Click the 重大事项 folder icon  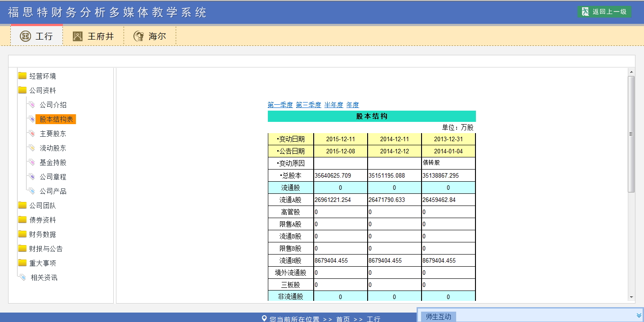22,263
